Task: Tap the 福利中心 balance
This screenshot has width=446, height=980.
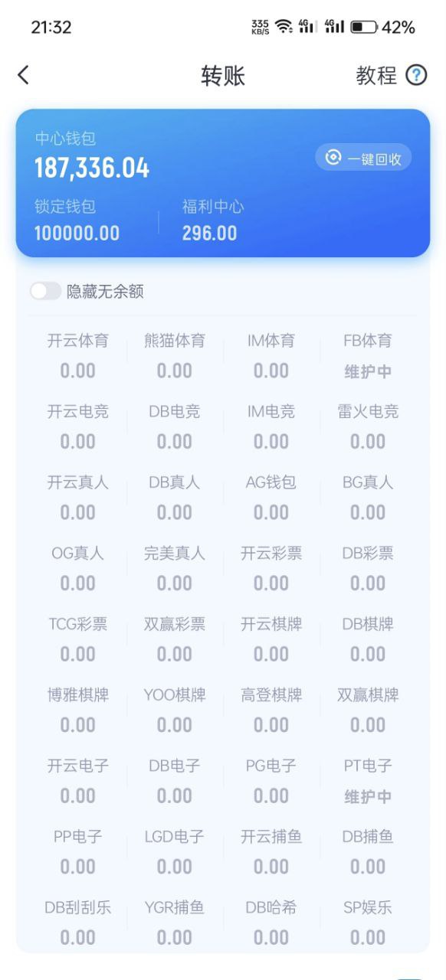Action: click(x=210, y=234)
